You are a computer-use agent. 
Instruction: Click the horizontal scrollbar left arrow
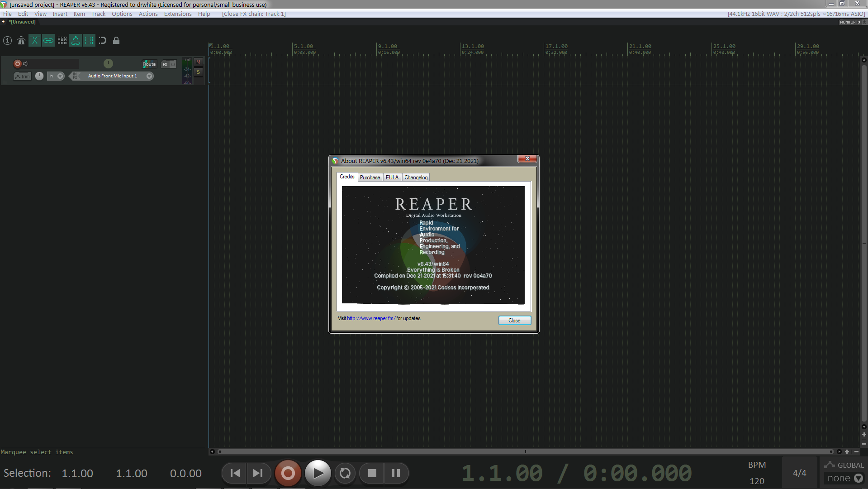[212, 452]
